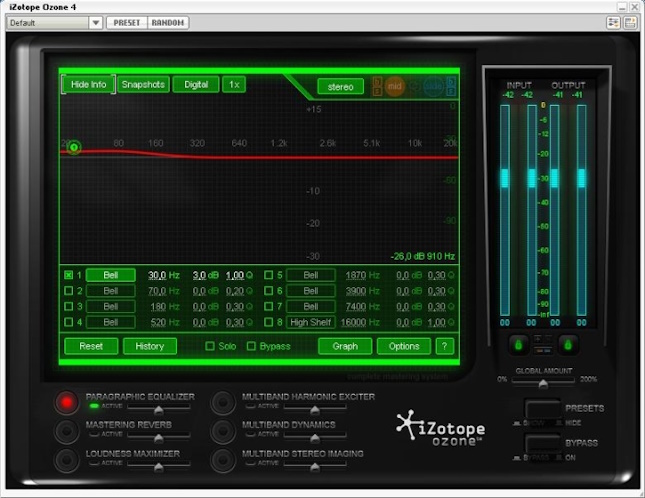645x498 pixels.
Task: Flip the PRESETS show/hide switch
Action: click(542, 409)
